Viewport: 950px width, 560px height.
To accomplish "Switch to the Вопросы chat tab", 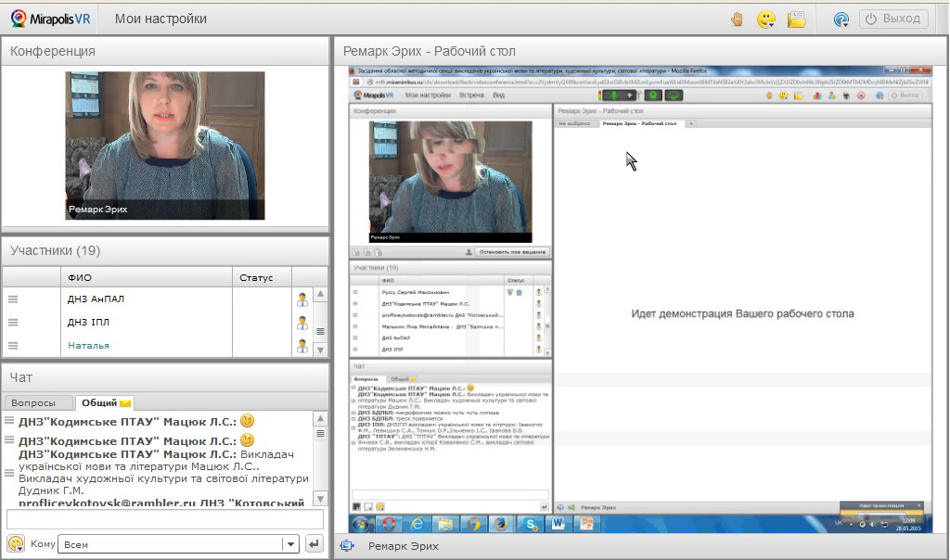I will pos(39,402).
